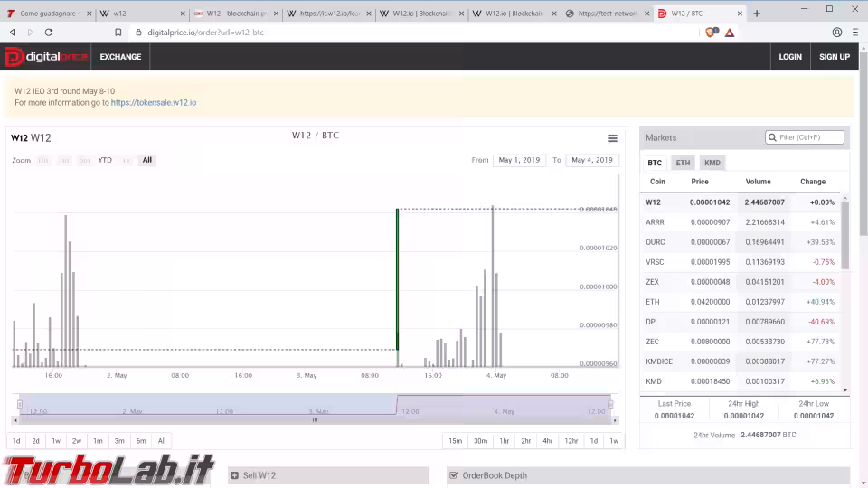The height and width of the screenshot is (488, 868).
Task: Grab the chart navigator right handle
Action: pyautogui.click(x=610, y=405)
